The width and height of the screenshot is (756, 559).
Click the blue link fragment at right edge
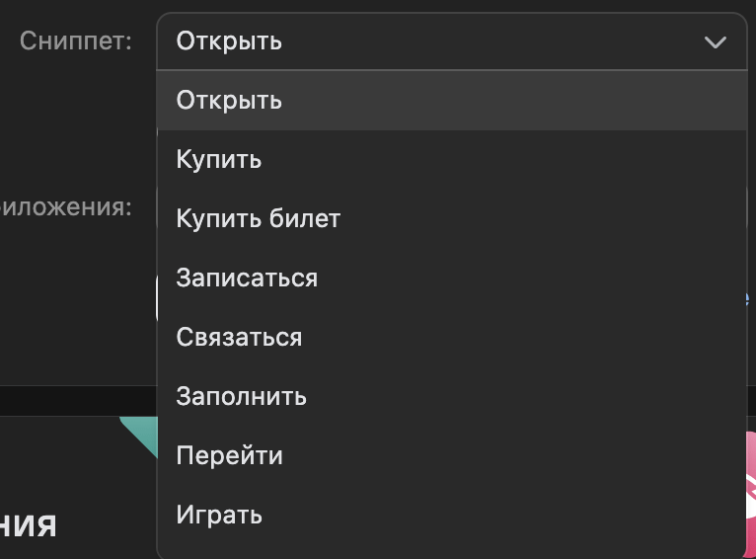(x=748, y=298)
